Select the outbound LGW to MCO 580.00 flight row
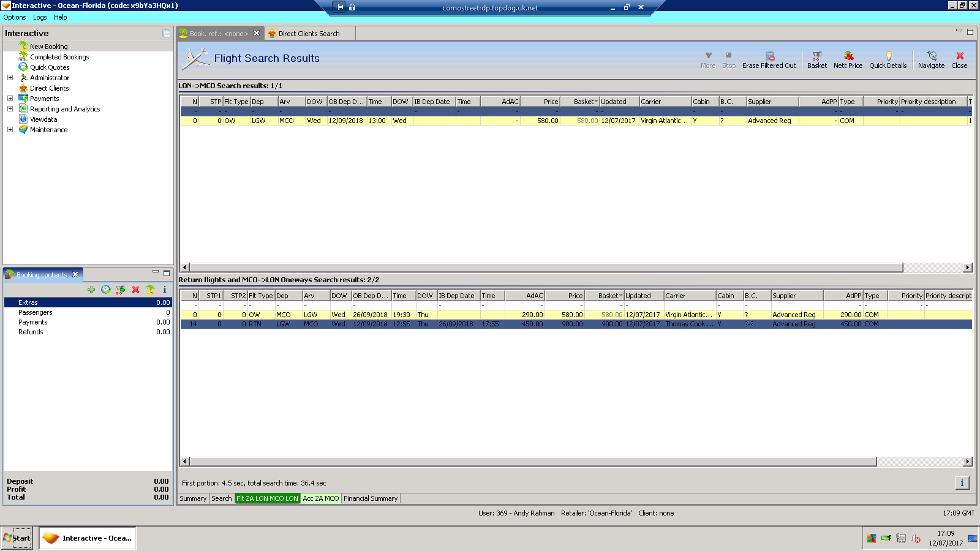The image size is (980, 551). (x=576, y=121)
